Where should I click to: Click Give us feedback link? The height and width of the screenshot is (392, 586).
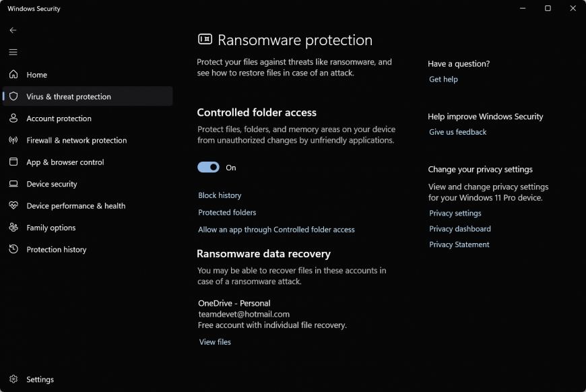457,132
